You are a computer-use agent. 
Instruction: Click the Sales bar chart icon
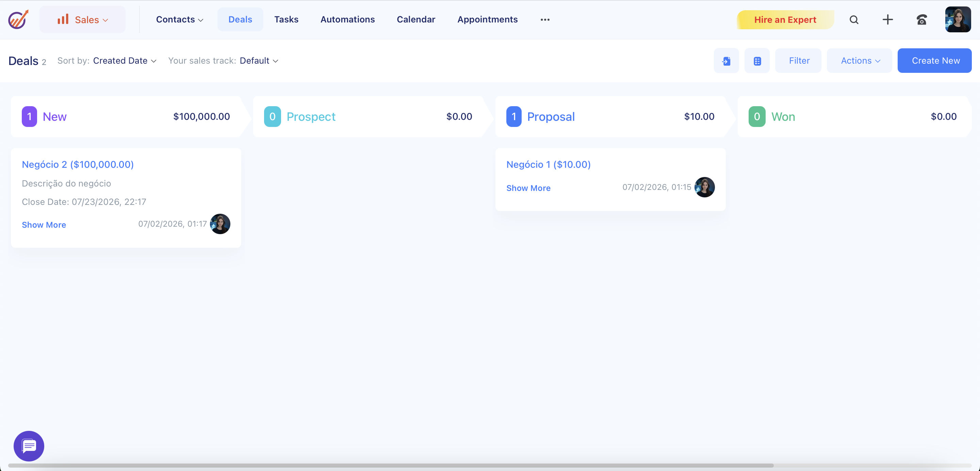pos(63,19)
